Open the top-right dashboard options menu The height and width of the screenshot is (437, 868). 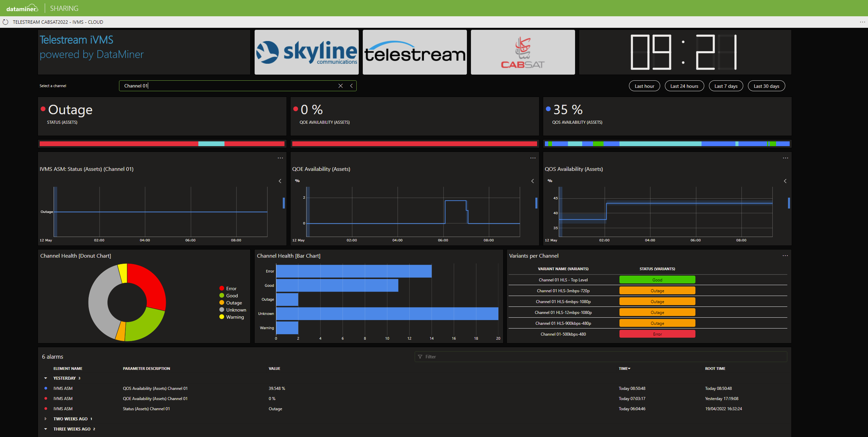[862, 22]
